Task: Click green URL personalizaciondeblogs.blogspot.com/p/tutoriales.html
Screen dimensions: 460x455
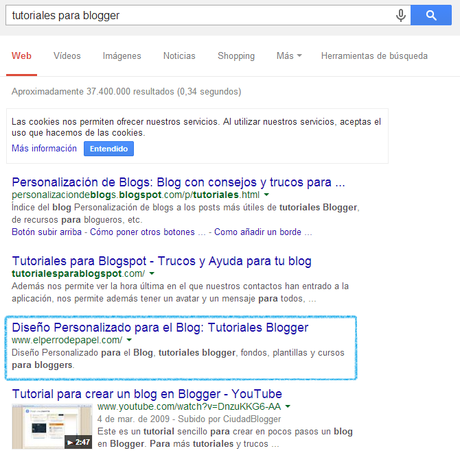Action: pos(136,195)
